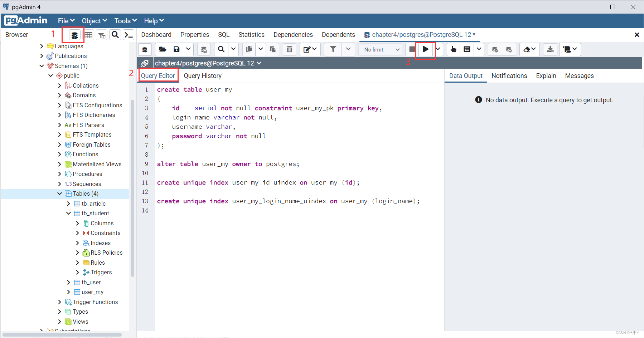Select the Trigger Functions tree item
Screen dimensions: 644x338
click(x=95, y=302)
